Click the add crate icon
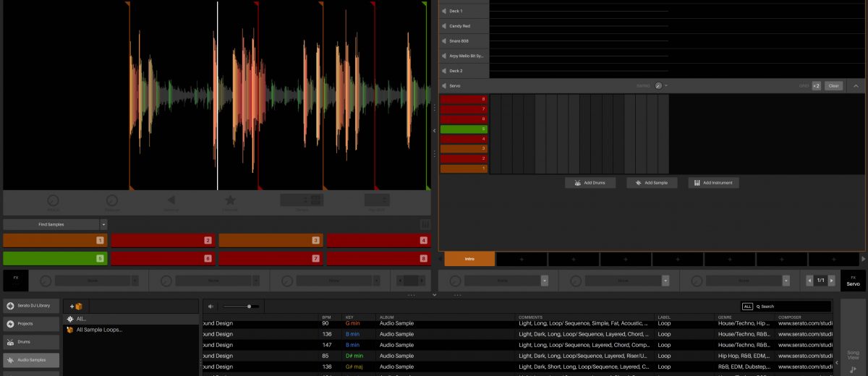 coord(76,307)
